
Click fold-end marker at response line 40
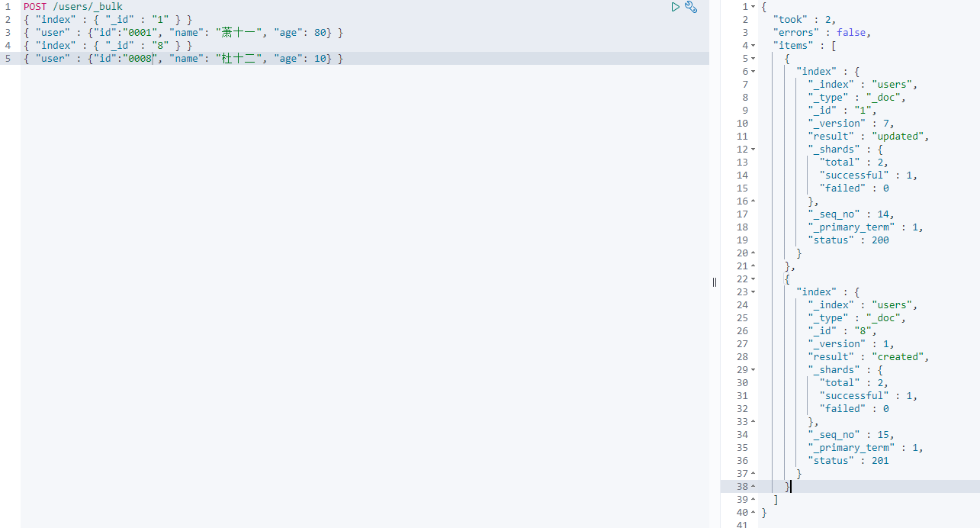point(753,513)
